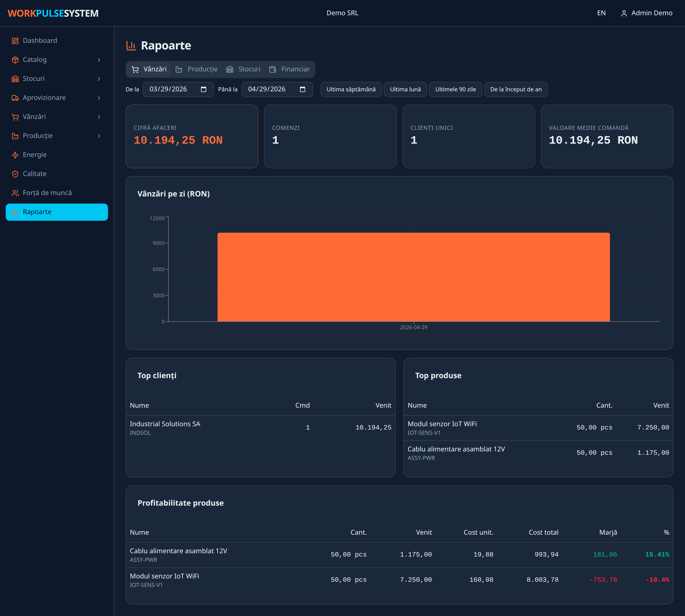Image resolution: width=685 pixels, height=616 pixels.
Task: Click the 7.250,00 revenue in Top produse
Action: [x=653, y=427]
